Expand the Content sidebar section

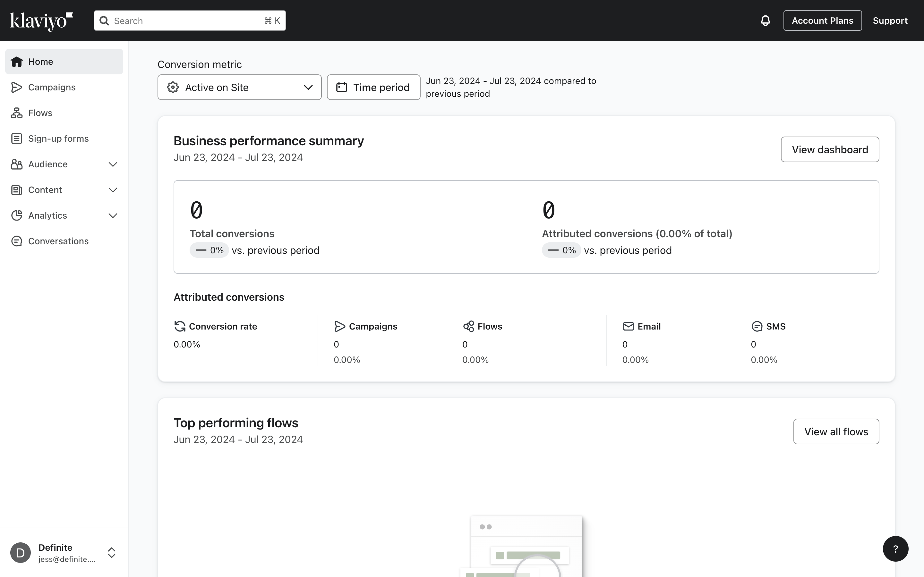click(113, 190)
